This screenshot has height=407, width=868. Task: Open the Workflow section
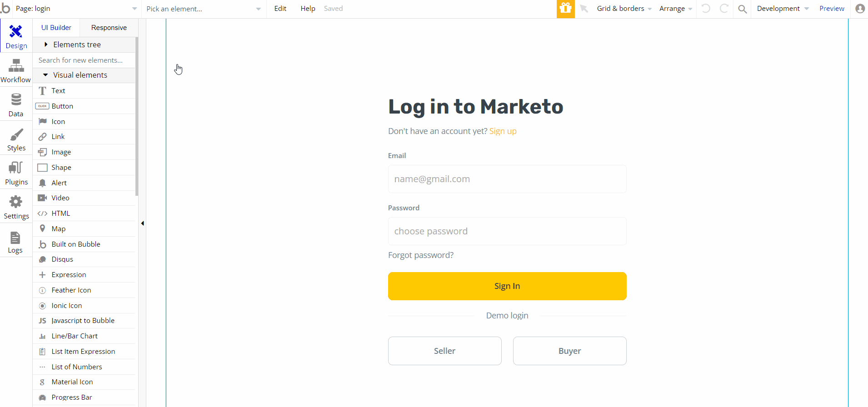pos(16,70)
